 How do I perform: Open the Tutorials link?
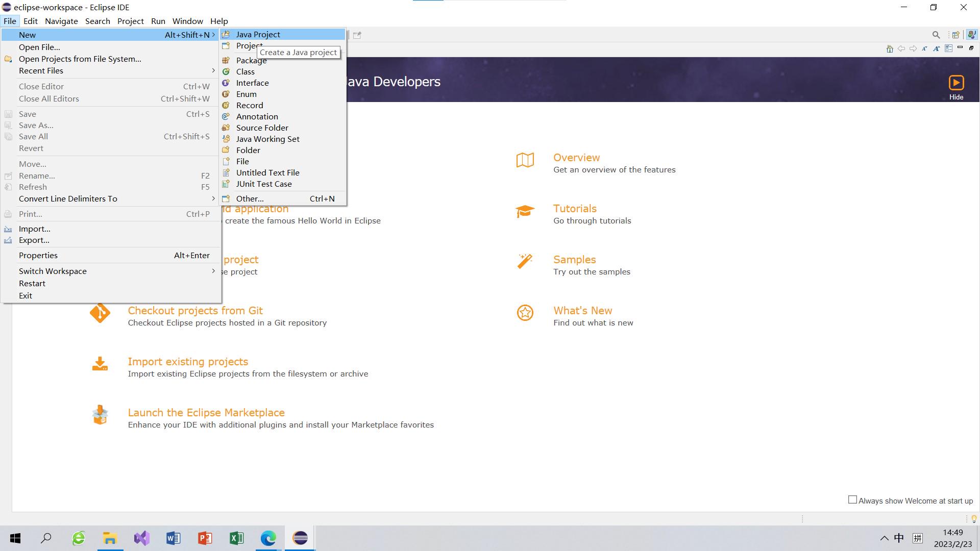(x=575, y=209)
